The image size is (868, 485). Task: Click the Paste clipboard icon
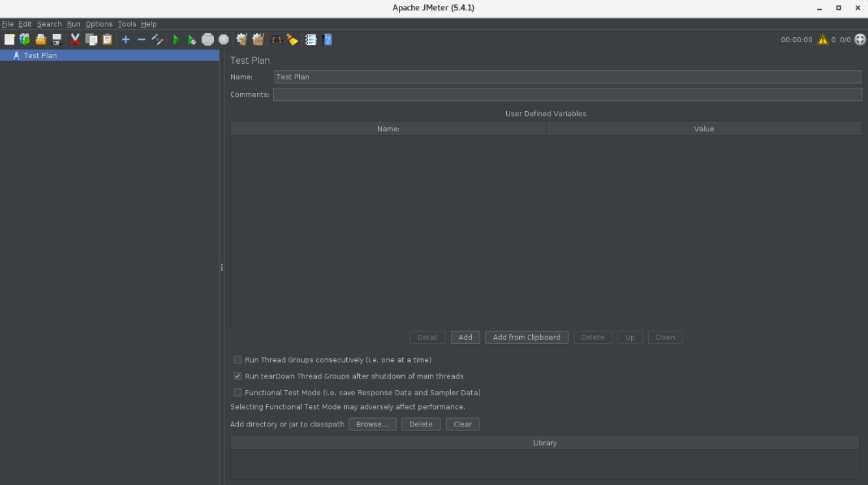point(107,40)
